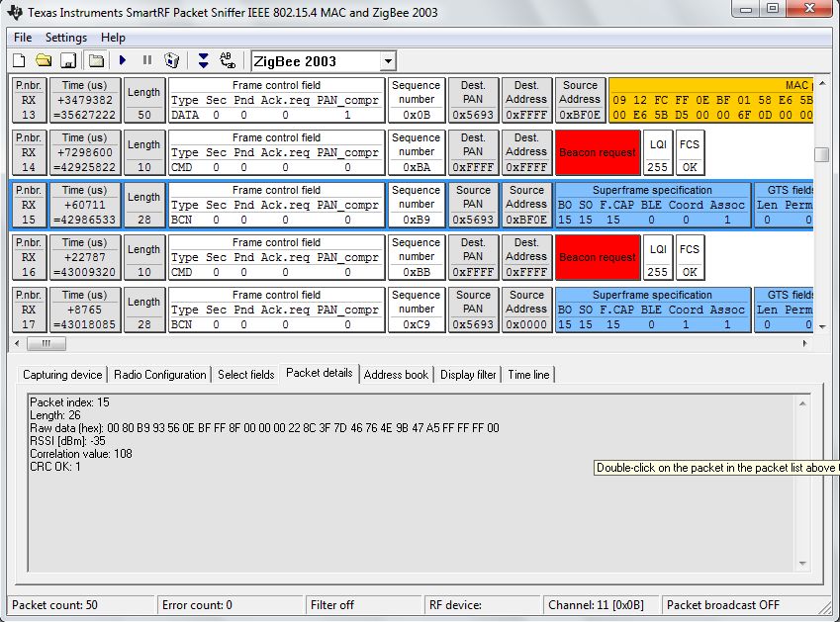
Task: Switch to the Capturing device tab
Action: (62, 375)
